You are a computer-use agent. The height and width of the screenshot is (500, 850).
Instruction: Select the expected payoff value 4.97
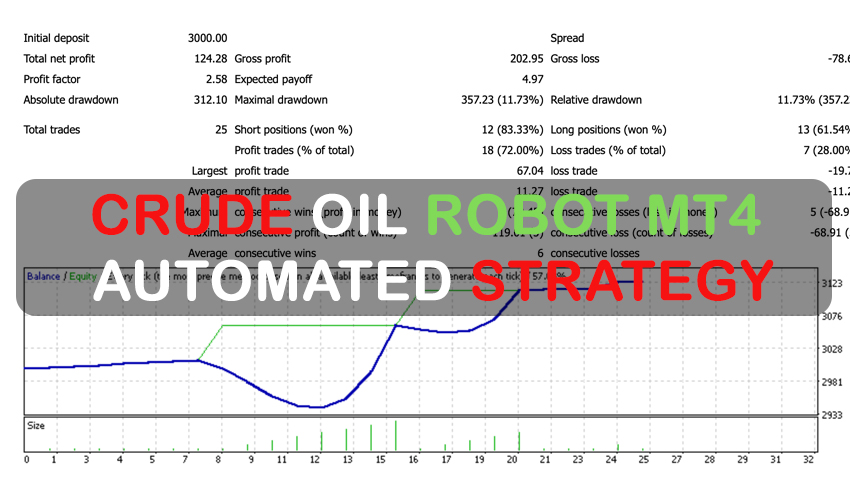coord(532,79)
